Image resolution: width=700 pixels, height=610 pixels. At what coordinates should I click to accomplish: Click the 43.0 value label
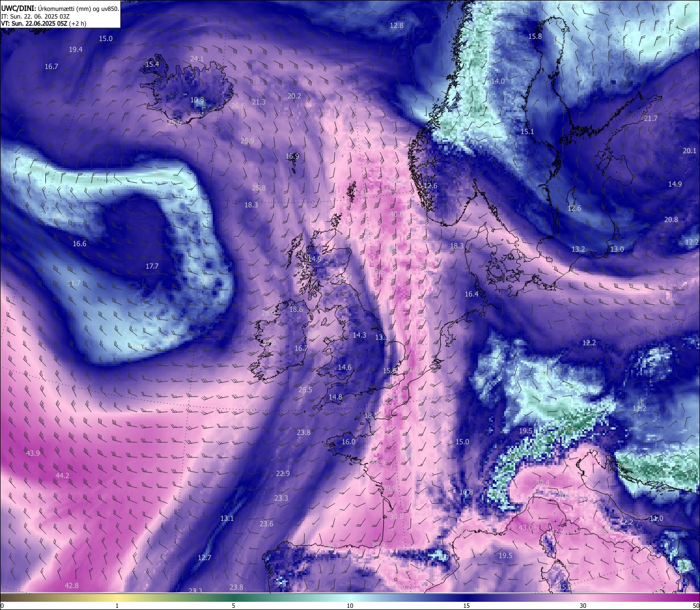pos(526,528)
